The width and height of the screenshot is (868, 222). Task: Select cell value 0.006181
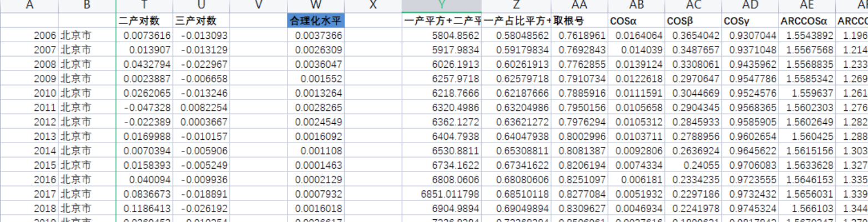tap(637, 180)
